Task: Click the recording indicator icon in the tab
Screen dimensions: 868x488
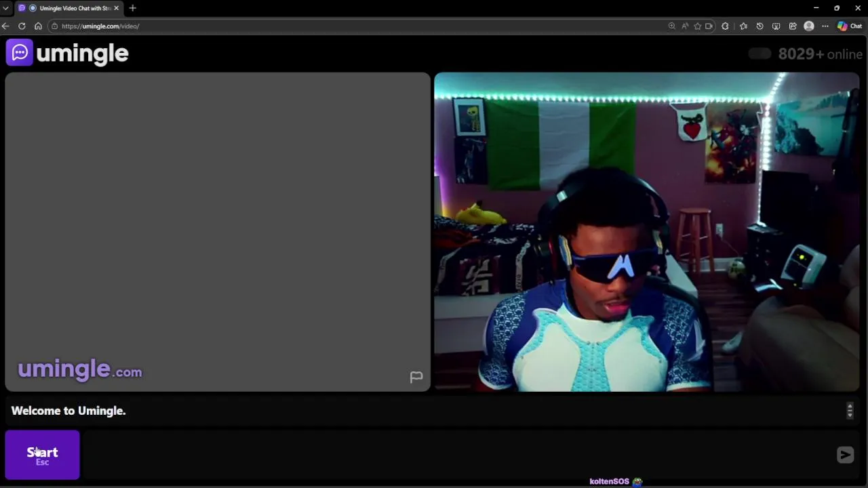Action: (x=33, y=8)
